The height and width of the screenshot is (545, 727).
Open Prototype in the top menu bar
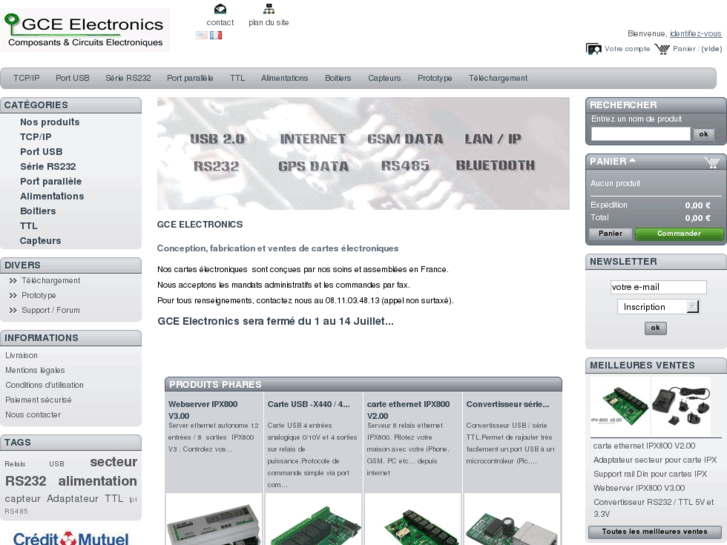click(x=434, y=78)
